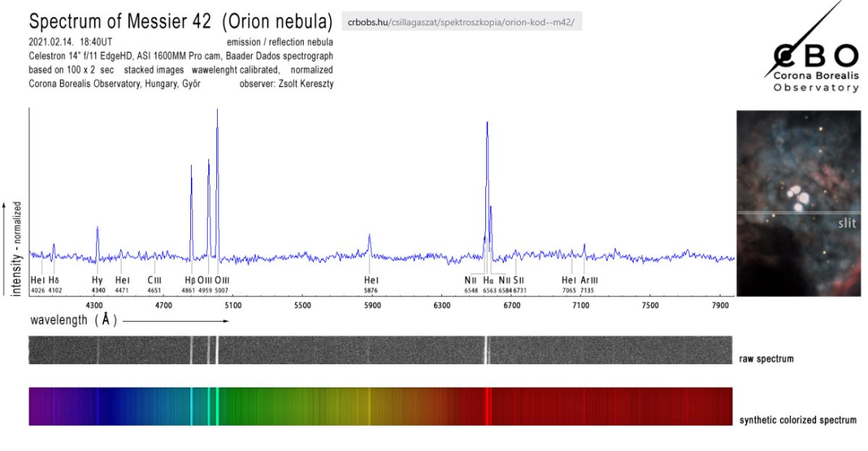Click the synthetic colorized spectrum strip
868x451 pixels.
[x=380, y=406]
